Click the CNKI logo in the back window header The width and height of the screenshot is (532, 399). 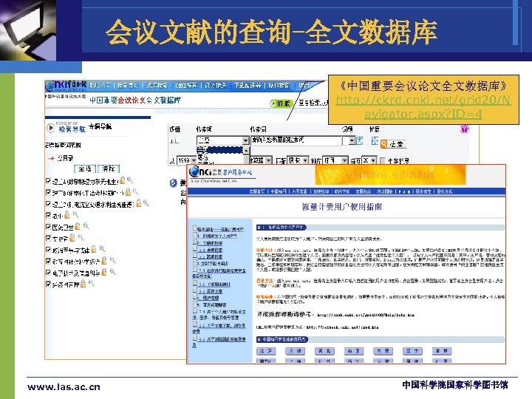[x=66, y=86]
